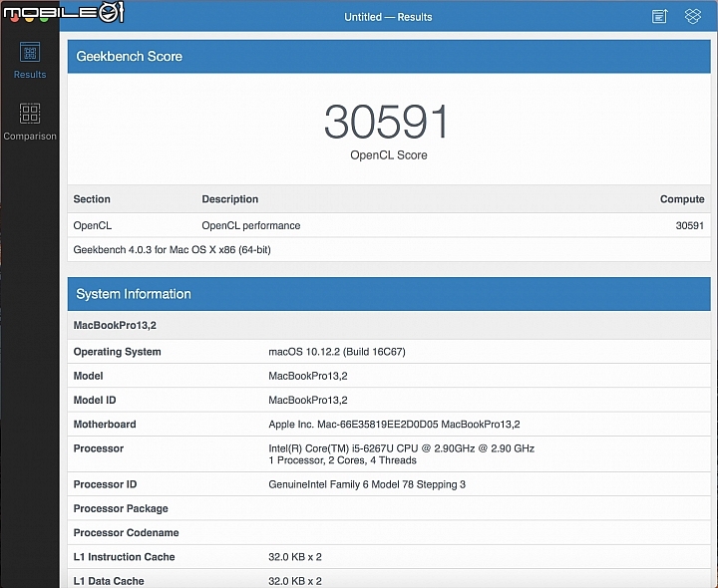The image size is (718, 588).
Task: Select the L1 Data Cache 32.0 KB value
Action: click(295, 581)
